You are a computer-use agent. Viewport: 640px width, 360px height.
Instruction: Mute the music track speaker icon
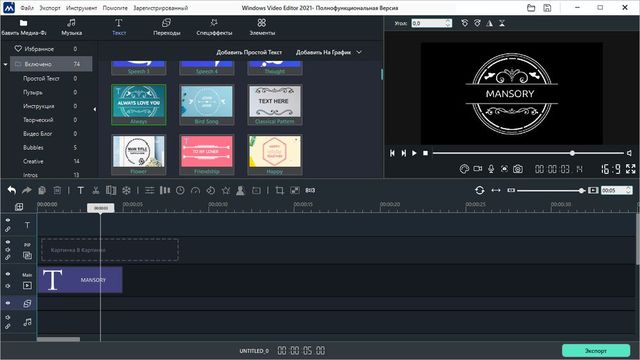coord(8,317)
